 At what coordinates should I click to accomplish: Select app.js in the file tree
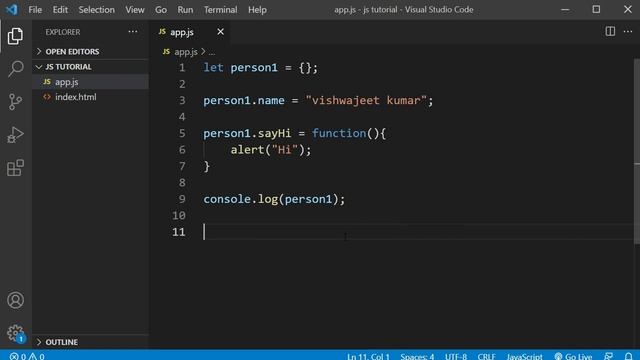(90, 82)
